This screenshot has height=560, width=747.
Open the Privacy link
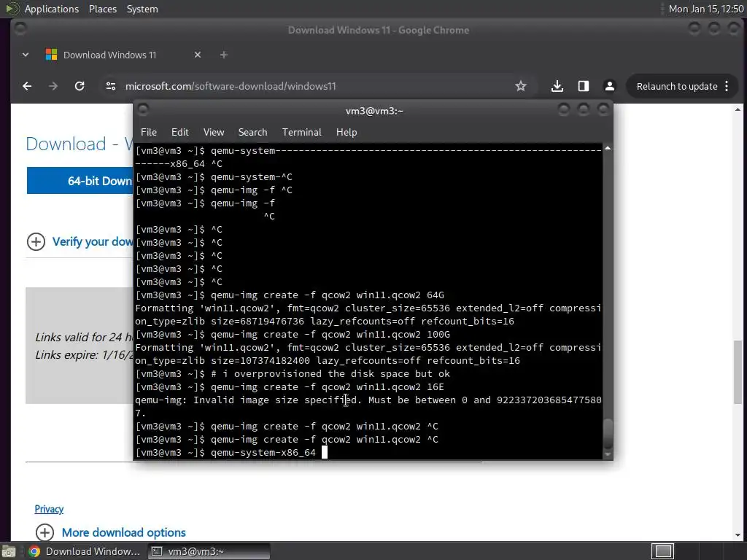pos(49,509)
